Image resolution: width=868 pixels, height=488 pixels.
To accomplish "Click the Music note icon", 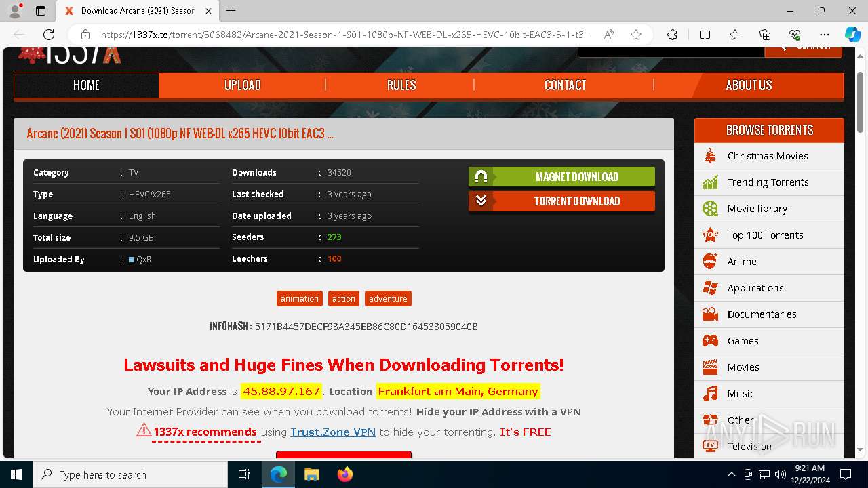I will [x=710, y=394].
